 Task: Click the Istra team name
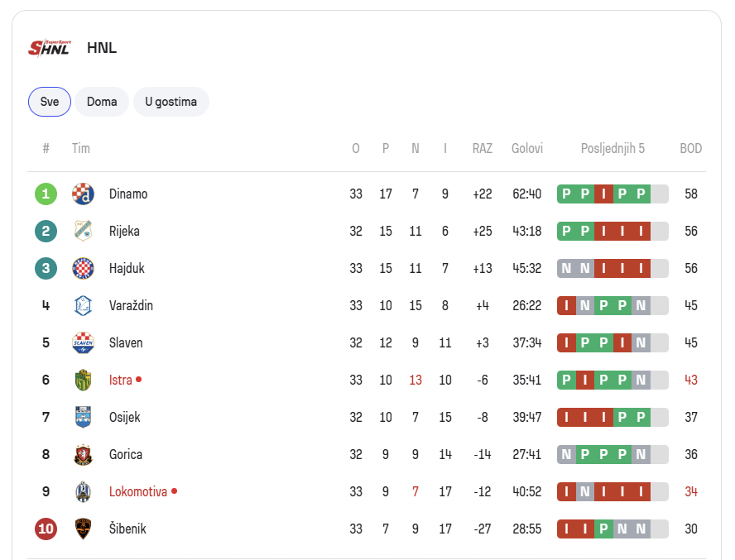pyautogui.click(x=121, y=380)
